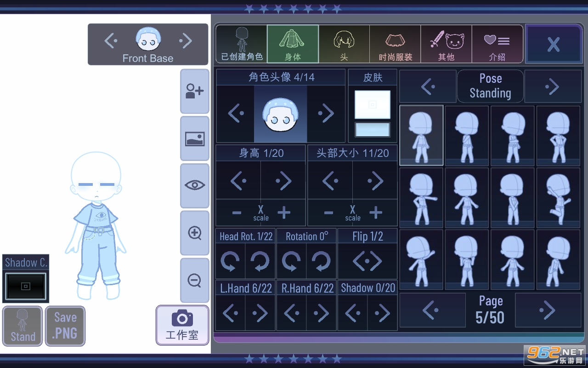Go to next pose page arrow

(x=546, y=310)
